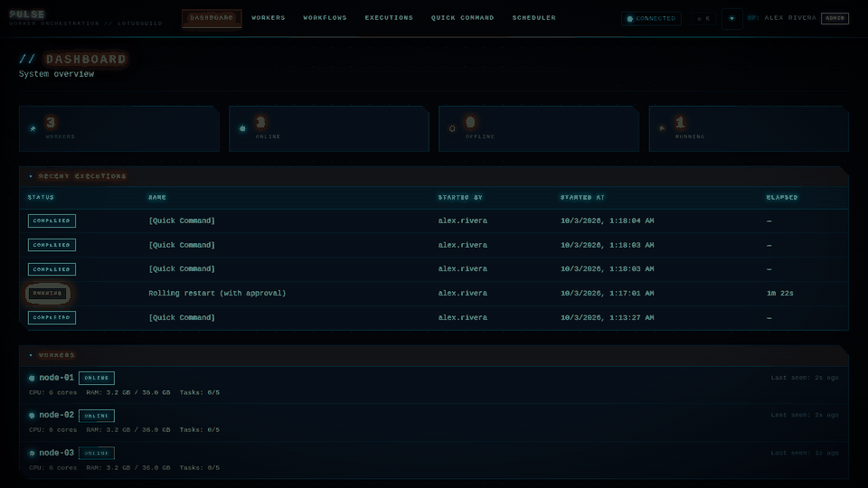This screenshot has width=868, height=488.
Task: Select the Running count card
Action: coord(749,128)
